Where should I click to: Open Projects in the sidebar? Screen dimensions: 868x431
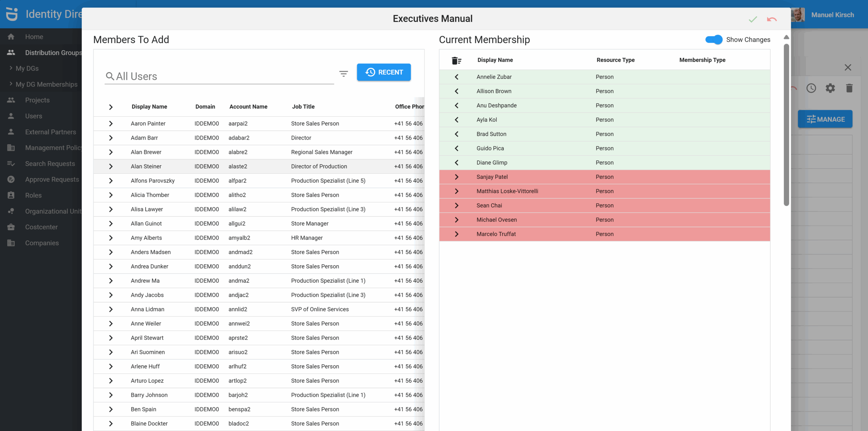pyautogui.click(x=37, y=100)
